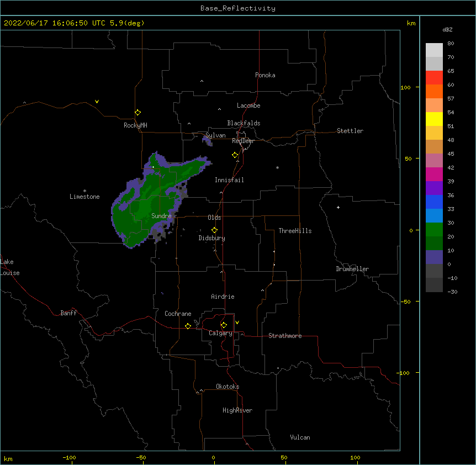Click the Stettler town label
This screenshot has width=476, height=465.
coord(350,131)
